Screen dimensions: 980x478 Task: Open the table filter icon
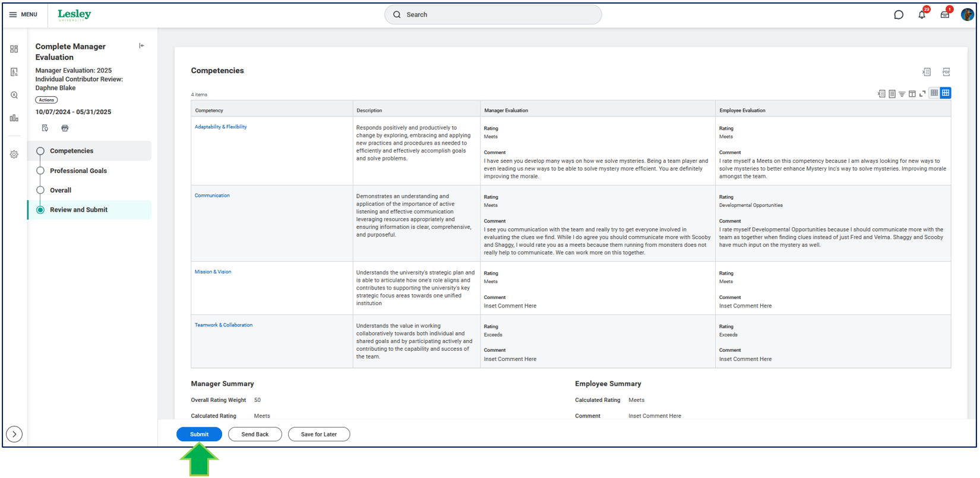tap(902, 94)
